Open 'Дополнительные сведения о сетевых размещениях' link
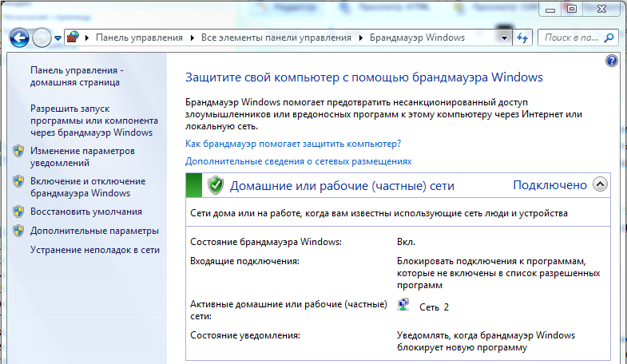 298,161
